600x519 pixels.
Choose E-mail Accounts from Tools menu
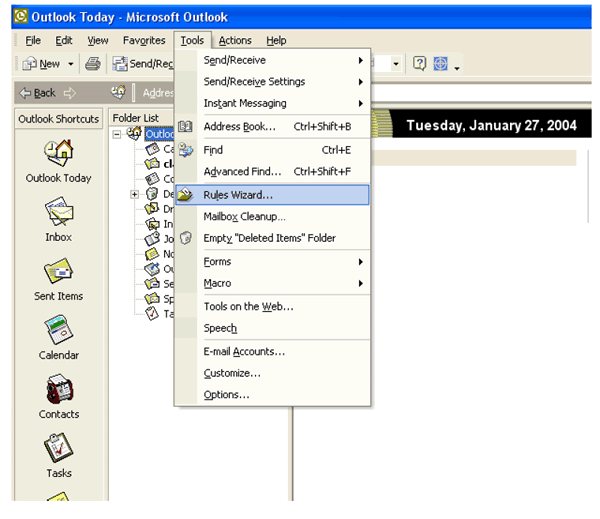272,351
